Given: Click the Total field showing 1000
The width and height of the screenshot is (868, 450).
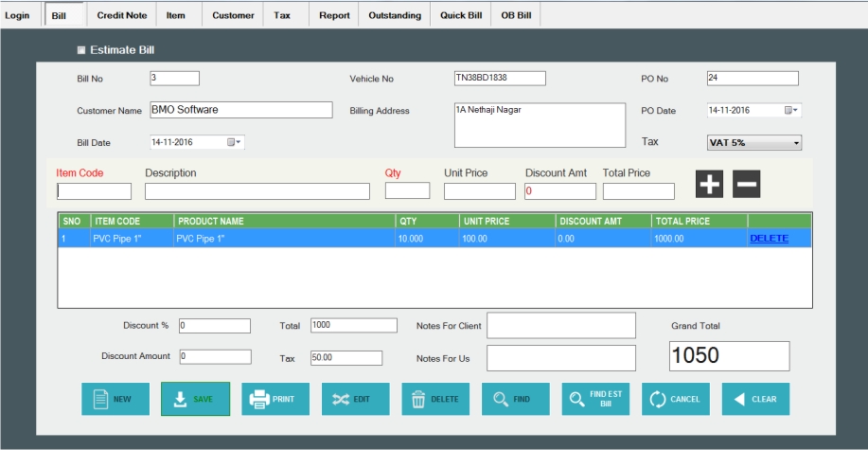Looking at the screenshot, I should (x=354, y=325).
